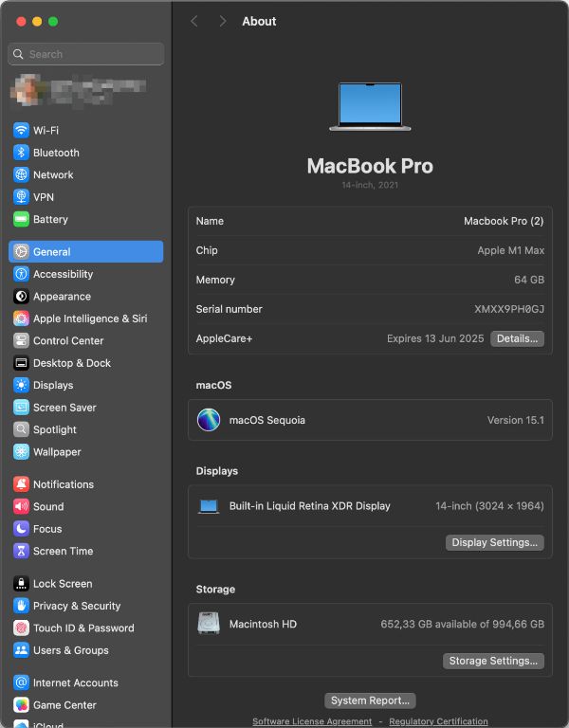Click the About page title

pyautogui.click(x=259, y=22)
